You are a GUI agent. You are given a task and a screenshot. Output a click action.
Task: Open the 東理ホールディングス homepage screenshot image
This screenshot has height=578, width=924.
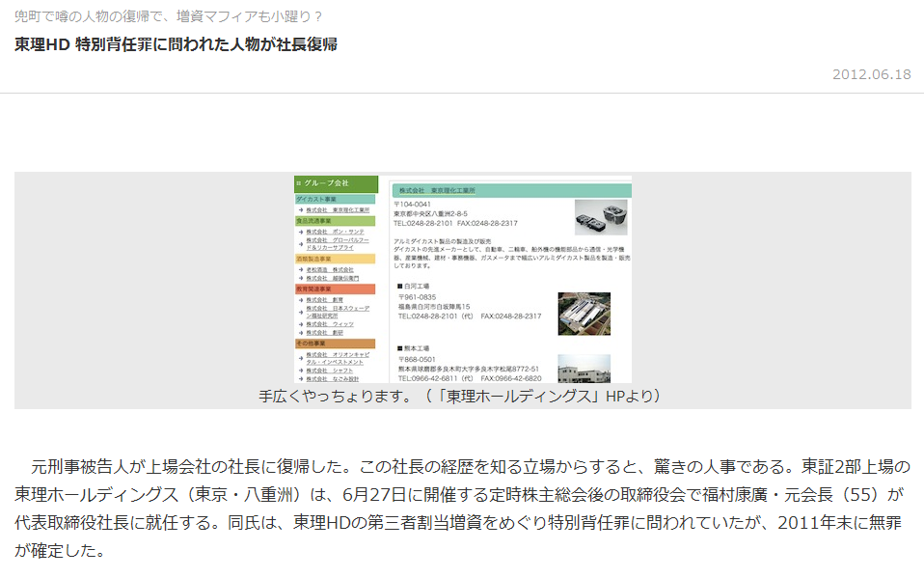463,279
